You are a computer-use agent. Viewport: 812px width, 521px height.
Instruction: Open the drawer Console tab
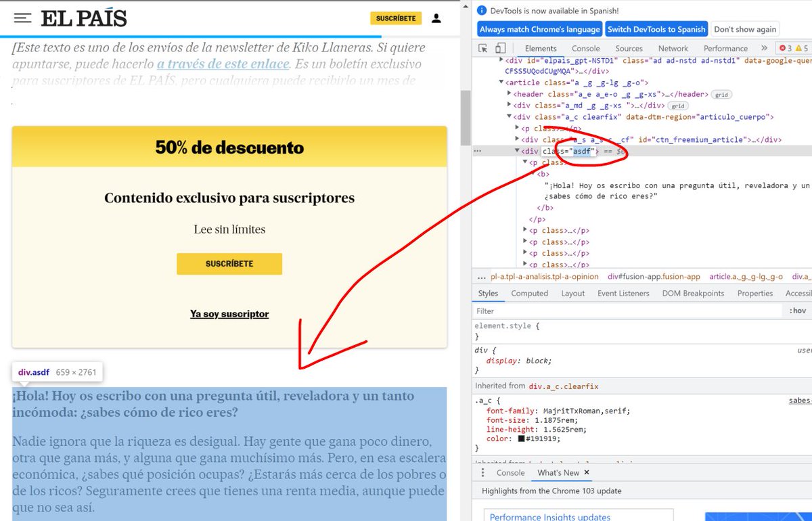(x=511, y=473)
